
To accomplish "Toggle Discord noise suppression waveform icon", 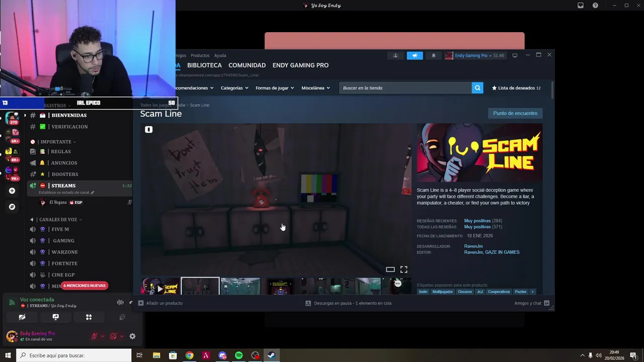I will pos(120,302).
